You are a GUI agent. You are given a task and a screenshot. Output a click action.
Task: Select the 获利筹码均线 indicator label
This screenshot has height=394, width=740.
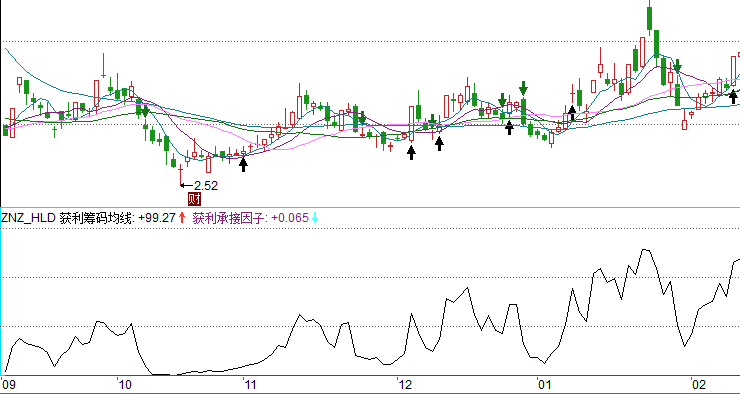point(97,218)
